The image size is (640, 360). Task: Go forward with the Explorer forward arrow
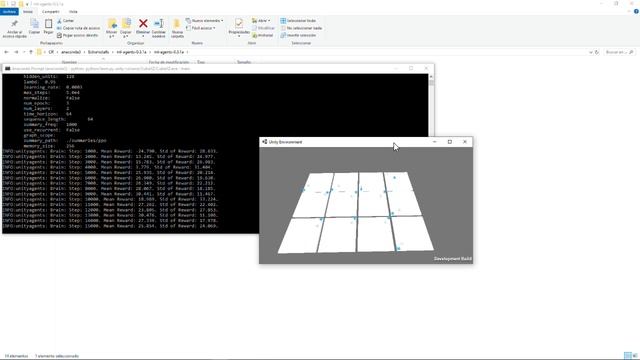(16, 52)
